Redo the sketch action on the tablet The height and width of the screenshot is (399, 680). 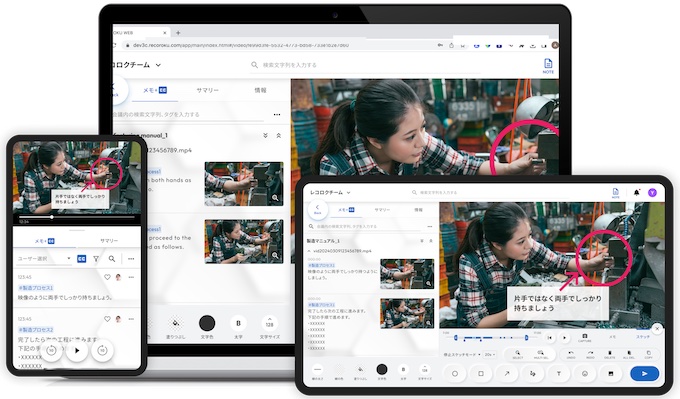590,354
